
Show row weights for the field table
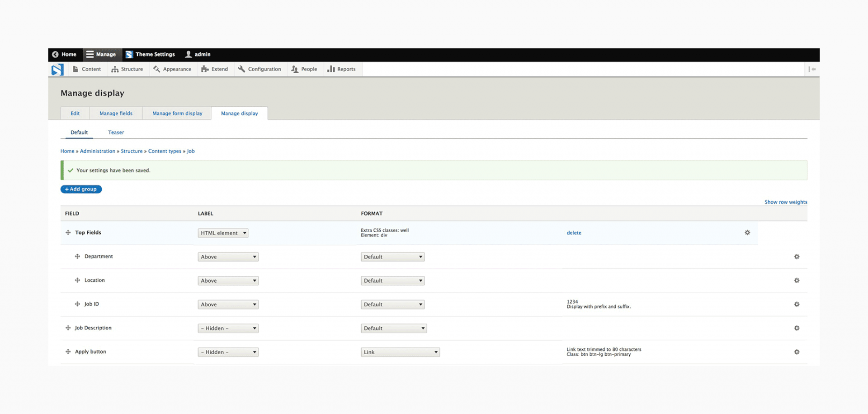pyautogui.click(x=786, y=202)
